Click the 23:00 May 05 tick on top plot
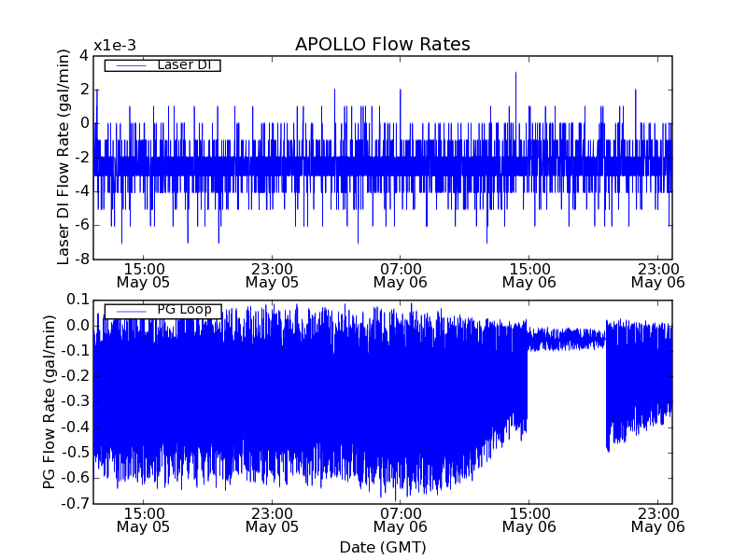 point(272,274)
